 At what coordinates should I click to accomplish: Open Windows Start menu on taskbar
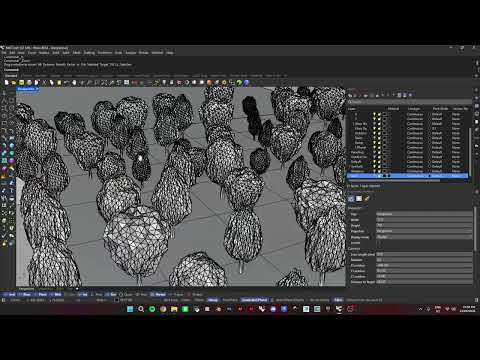pyautogui.click(x=130, y=309)
